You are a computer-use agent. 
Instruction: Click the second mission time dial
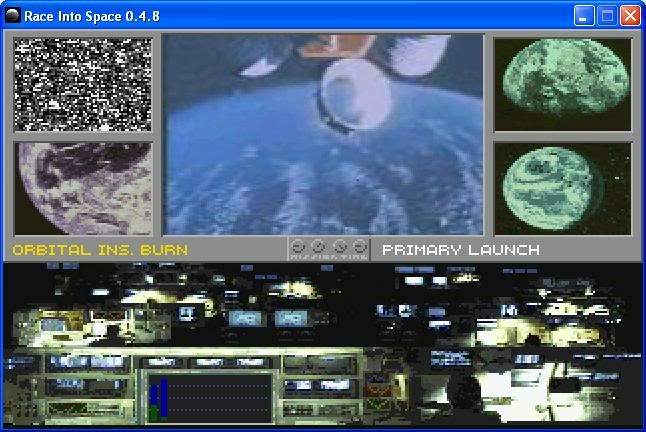[x=318, y=246]
